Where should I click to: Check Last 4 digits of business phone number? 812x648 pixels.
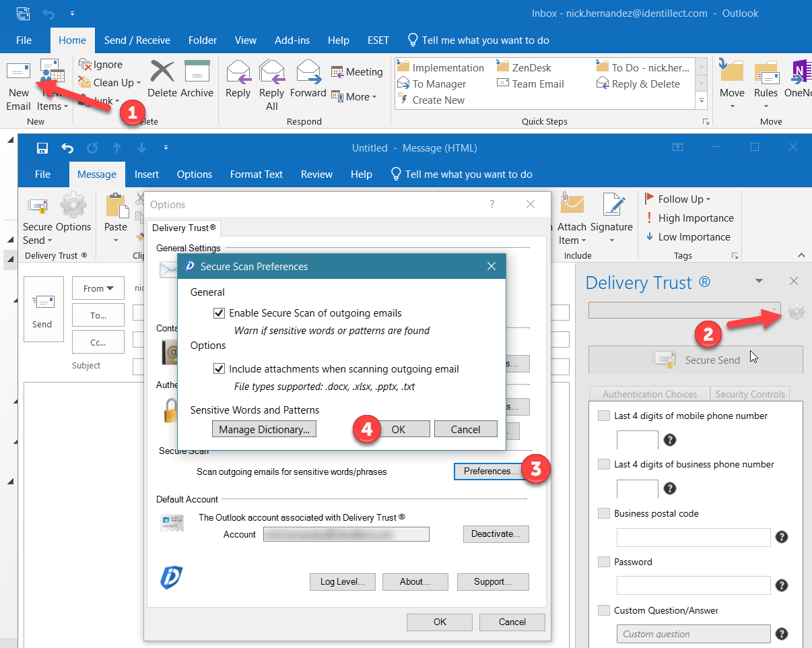604,465
